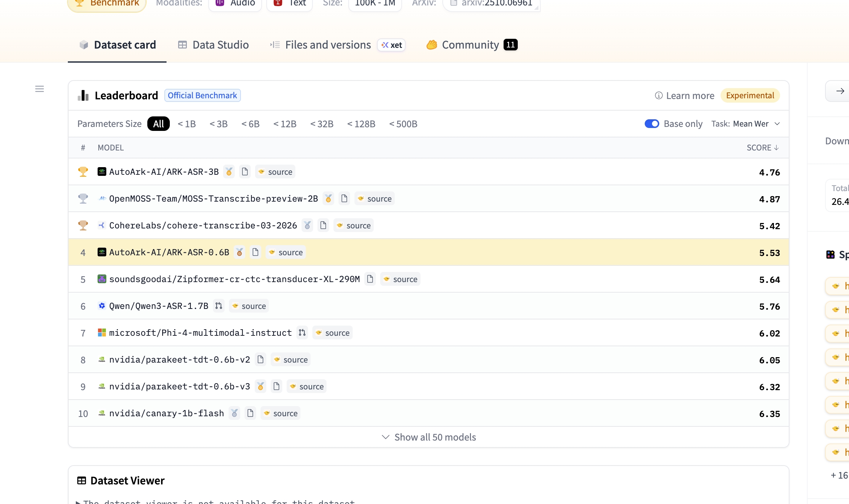Open the document icon for nvidia/canary-1b-flash

(250, 413)
